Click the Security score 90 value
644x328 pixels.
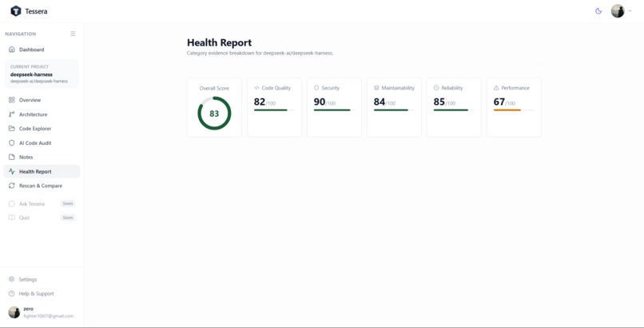coord(320,102)
